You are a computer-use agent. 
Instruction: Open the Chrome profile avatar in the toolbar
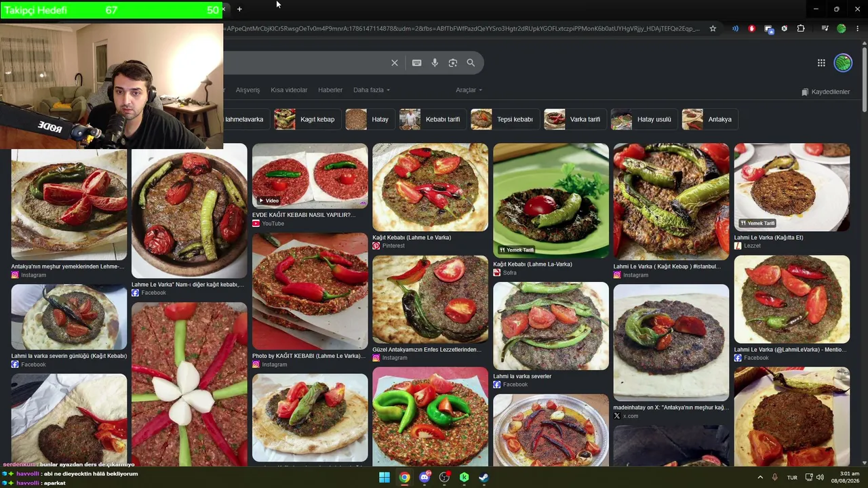[x=842, y=28]
